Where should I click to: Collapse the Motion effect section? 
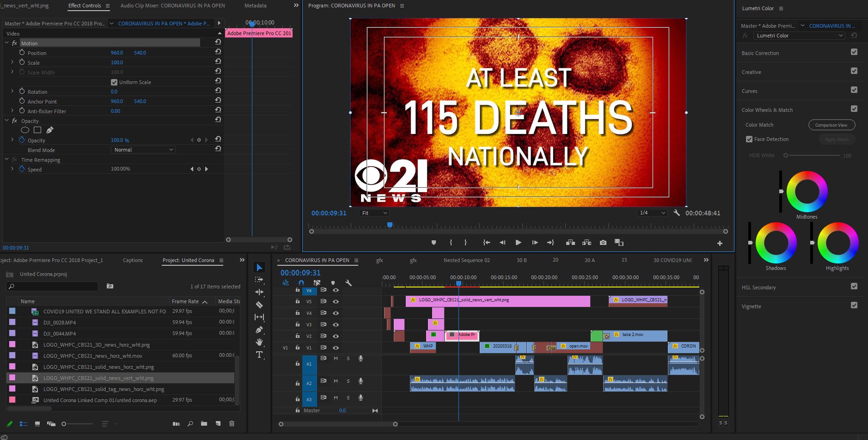[7, 43]
